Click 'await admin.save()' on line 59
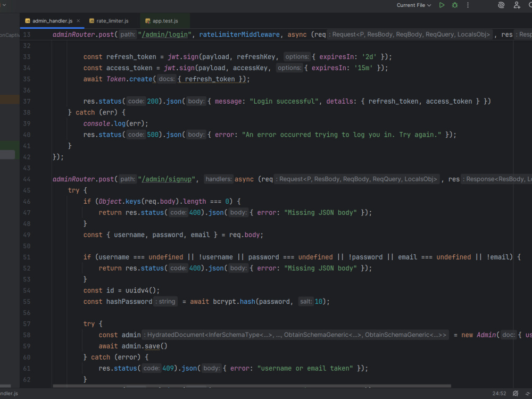The image size is (532, 399). click(133, 346)
